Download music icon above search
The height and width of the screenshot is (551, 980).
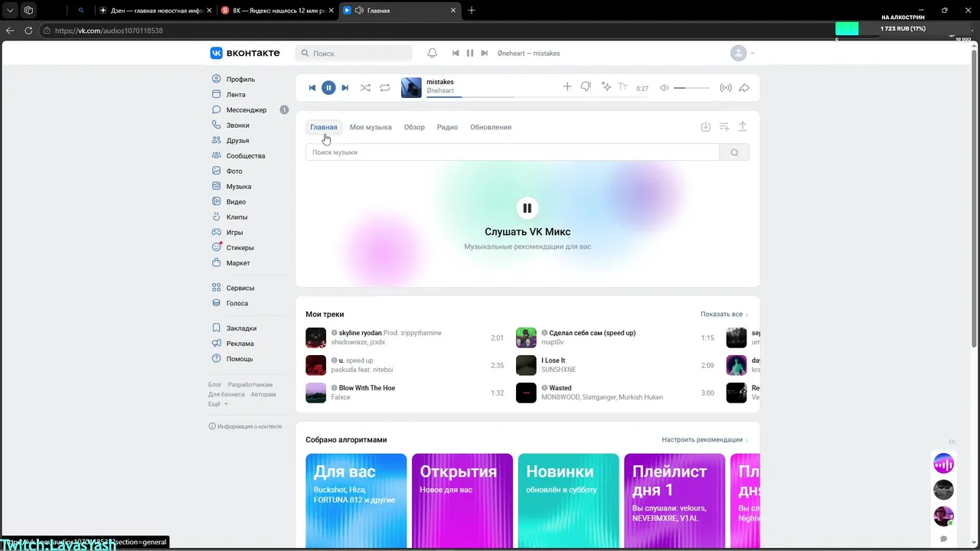tap(706, 127)
